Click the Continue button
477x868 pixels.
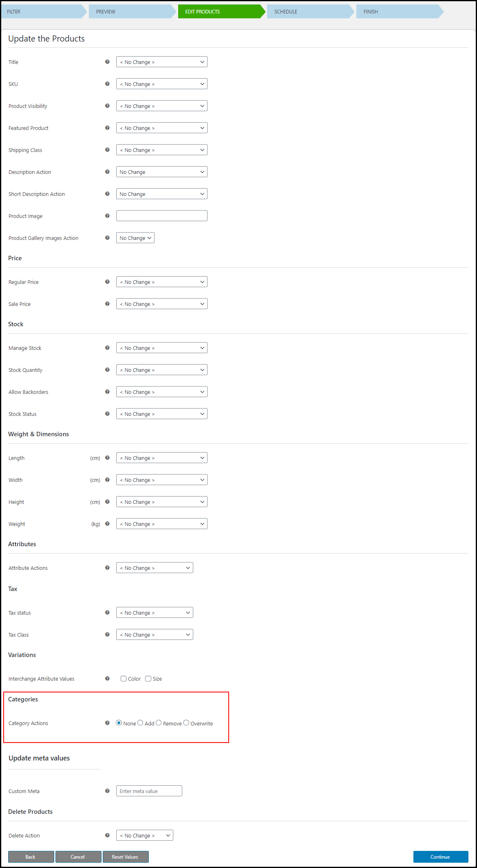[x=440, y=857]
